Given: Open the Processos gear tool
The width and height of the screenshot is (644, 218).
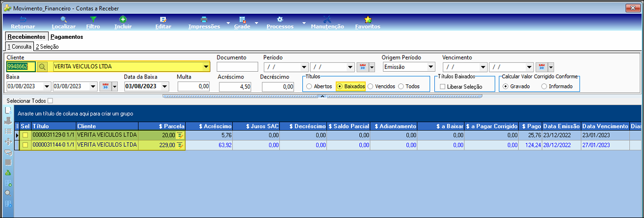Looking at the screenshot, I should tap(280, 20).
